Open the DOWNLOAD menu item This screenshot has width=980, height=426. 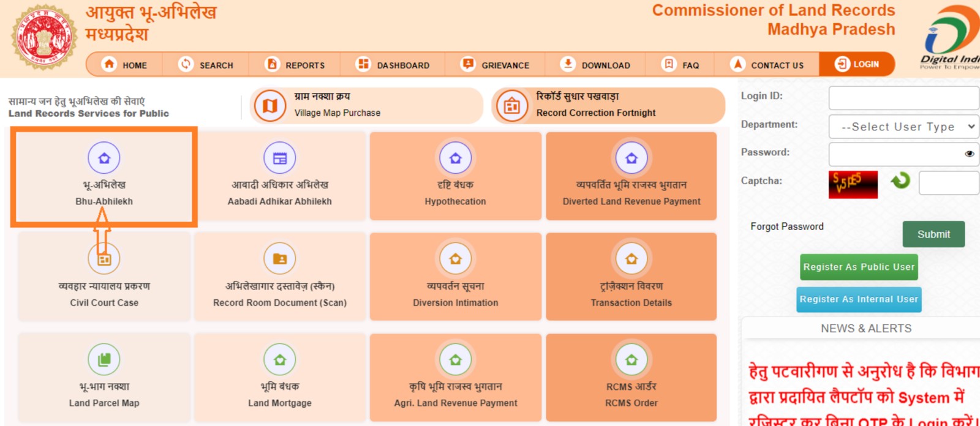pyautogui.click(x=606, y=65)
